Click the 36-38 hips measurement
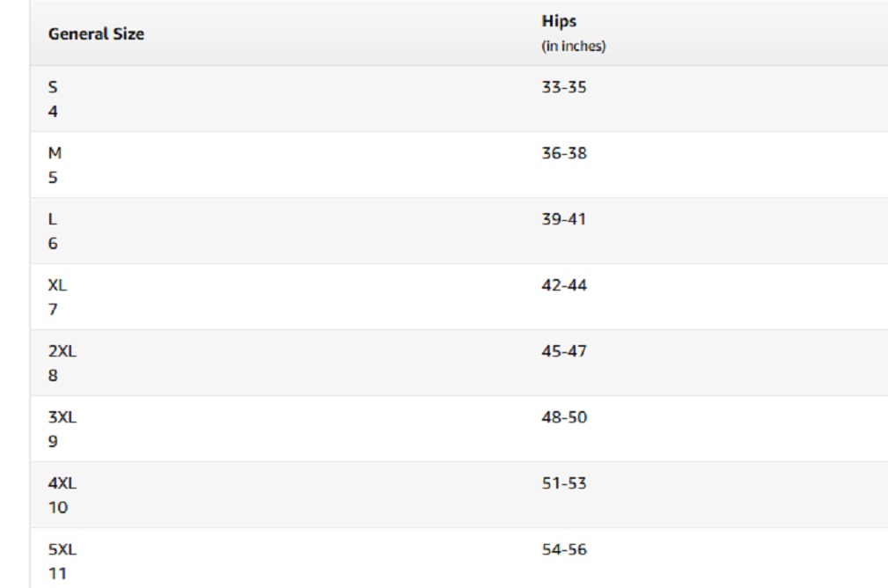The width and height of the screenshot is (888, 588). coord(564,154)
